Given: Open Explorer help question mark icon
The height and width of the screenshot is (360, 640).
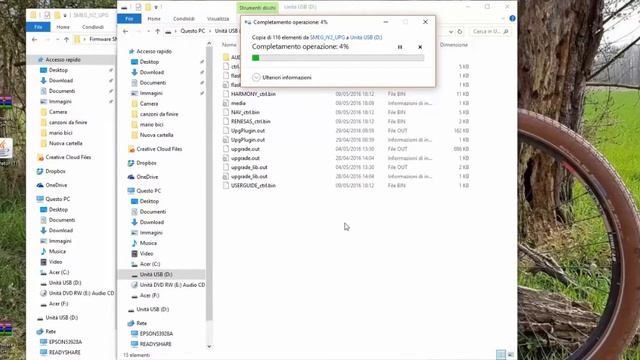Looking at the screenshot, I should click(x=512, y=18).
